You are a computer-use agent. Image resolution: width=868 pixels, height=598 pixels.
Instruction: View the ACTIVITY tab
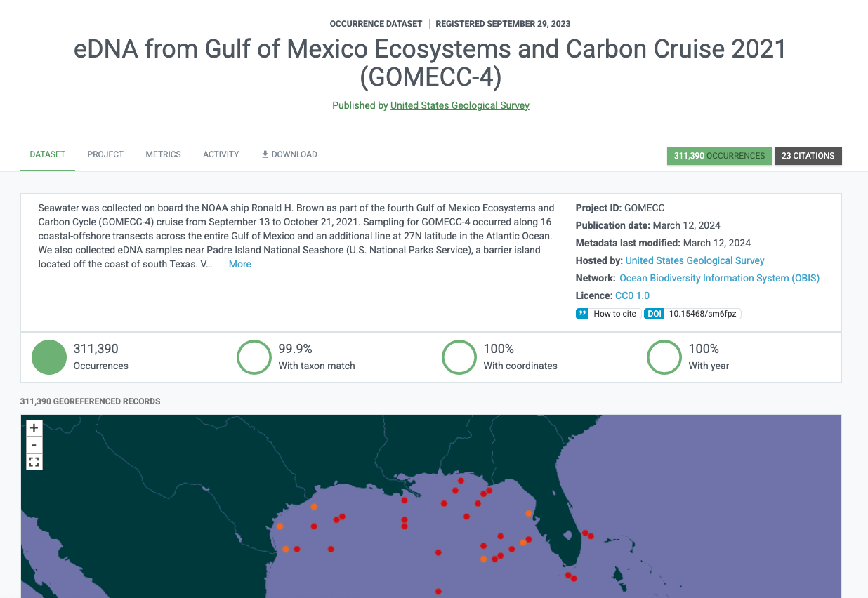221,154
